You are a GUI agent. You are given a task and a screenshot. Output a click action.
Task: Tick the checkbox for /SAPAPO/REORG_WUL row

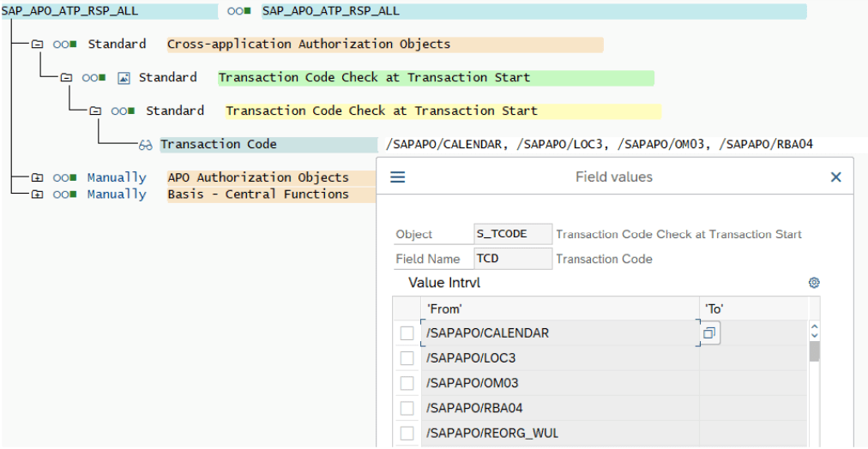(407, 433)
